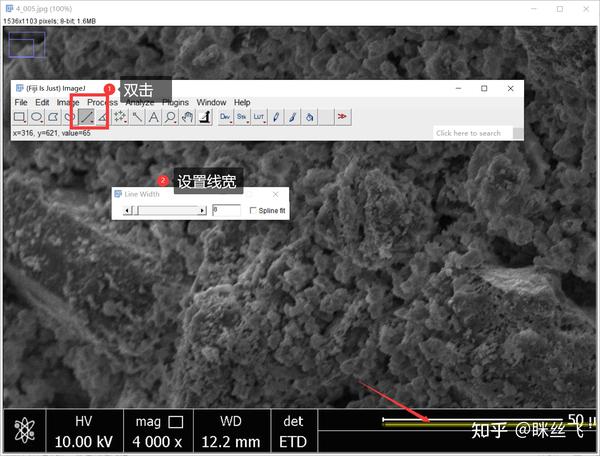Select the Hand scrolling tool
The width and height of the screenshot is (600, 456).
pos(188,117)
